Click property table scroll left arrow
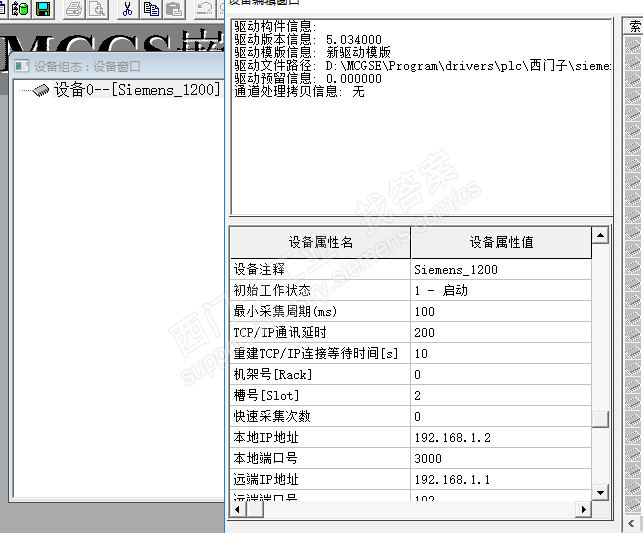The image size is (643, 533). 237,509
